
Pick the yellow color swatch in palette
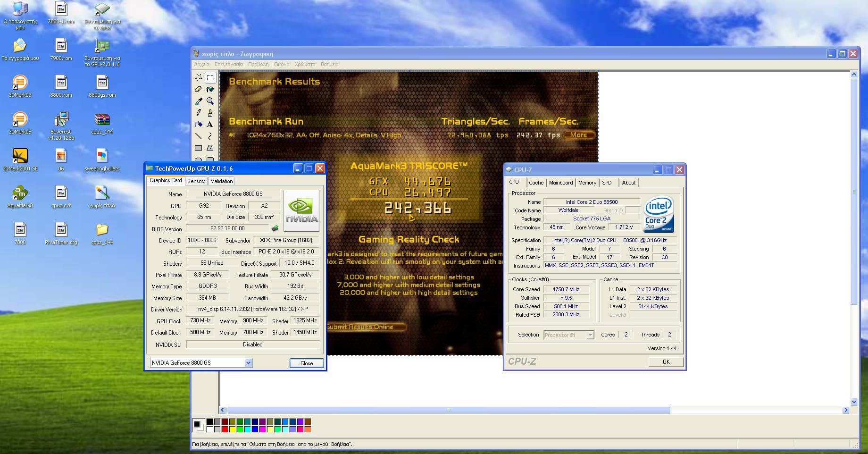[232, 429]
